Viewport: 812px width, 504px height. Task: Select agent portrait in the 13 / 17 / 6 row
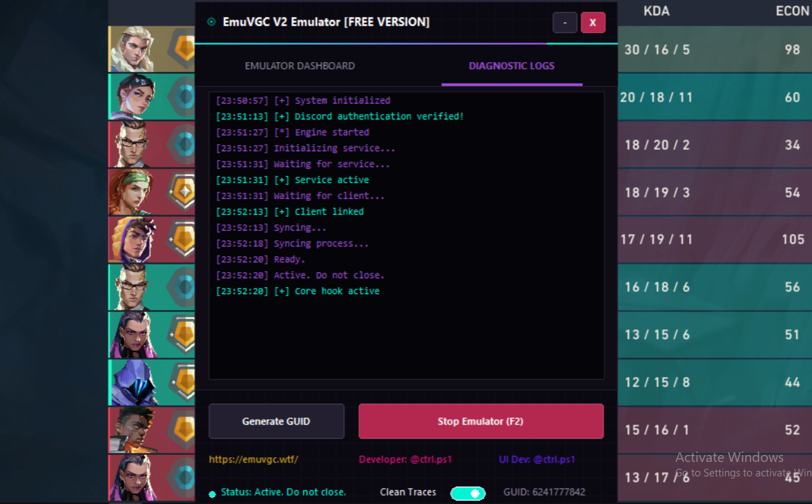tap(134, 478)
